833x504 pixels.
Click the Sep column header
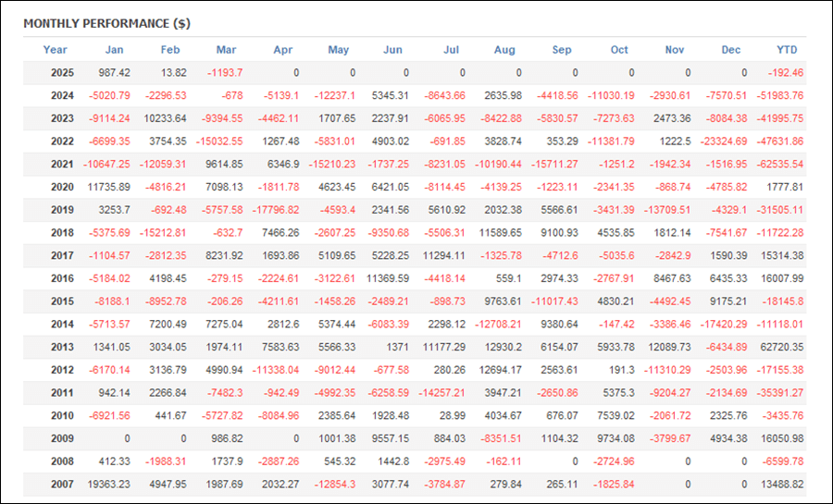click(x=562, y=50)
